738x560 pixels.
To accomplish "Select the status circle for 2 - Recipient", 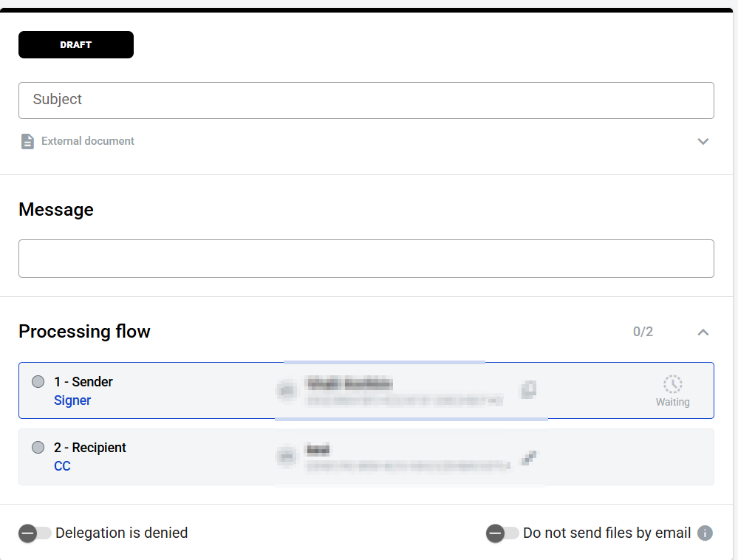I will [38, 448].
